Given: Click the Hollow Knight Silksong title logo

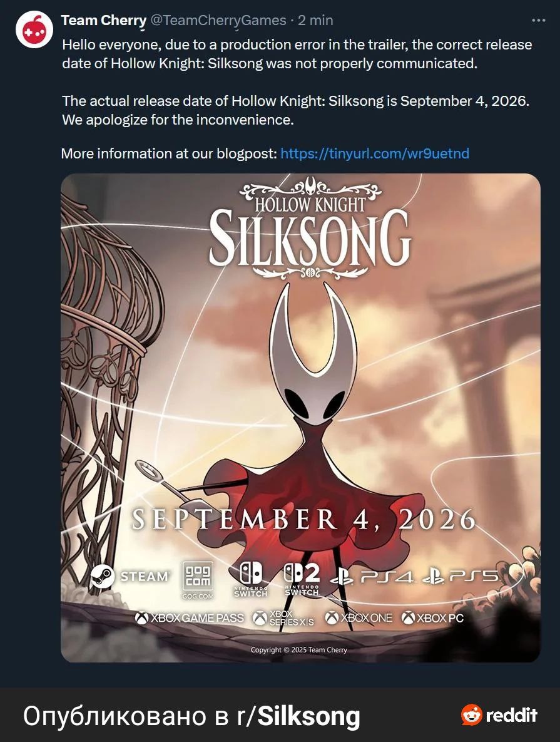Looking at the screenshot, I should pos(310,227).
